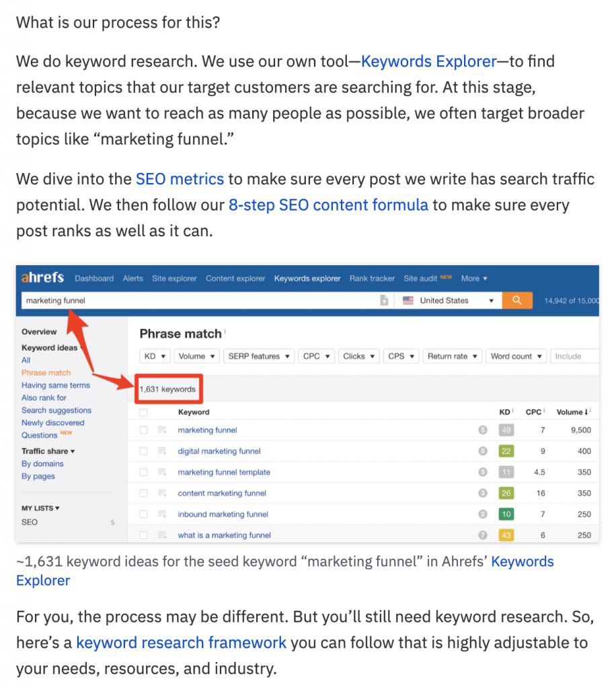
Task: Click the info icon next to CPC column
Action: pos(544,410)
